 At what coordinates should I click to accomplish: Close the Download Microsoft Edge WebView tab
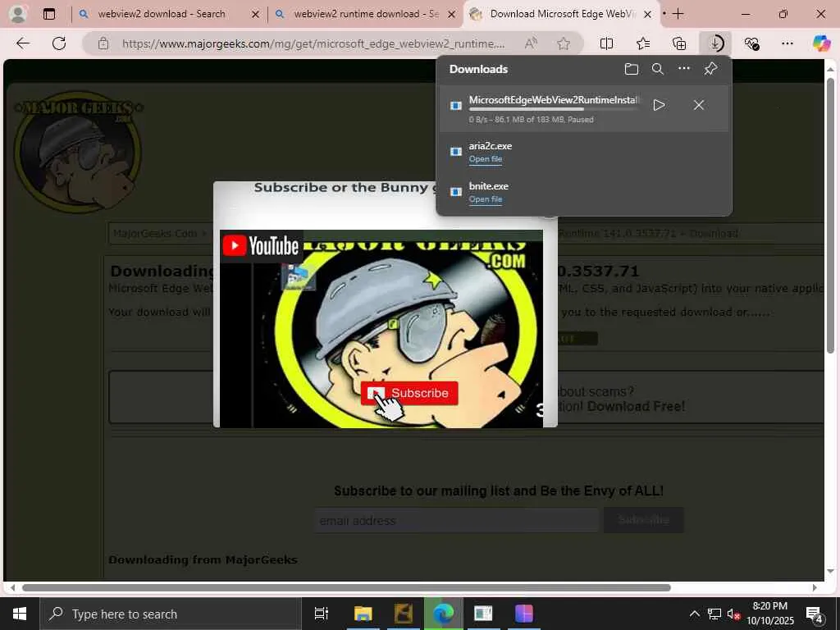(648, 15)
